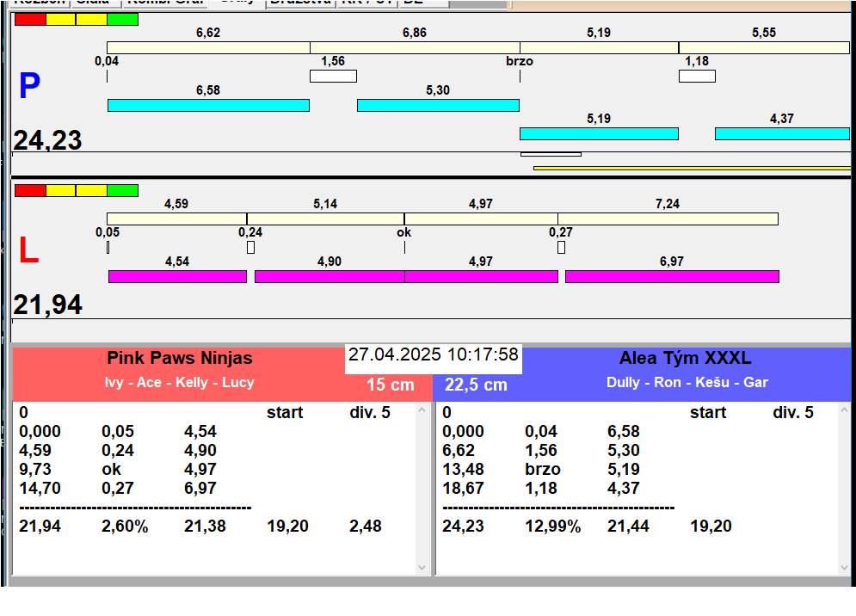This screenshot has width=856, height=616.
Task: Click the green start light in lane P
Action: [122, 19]
